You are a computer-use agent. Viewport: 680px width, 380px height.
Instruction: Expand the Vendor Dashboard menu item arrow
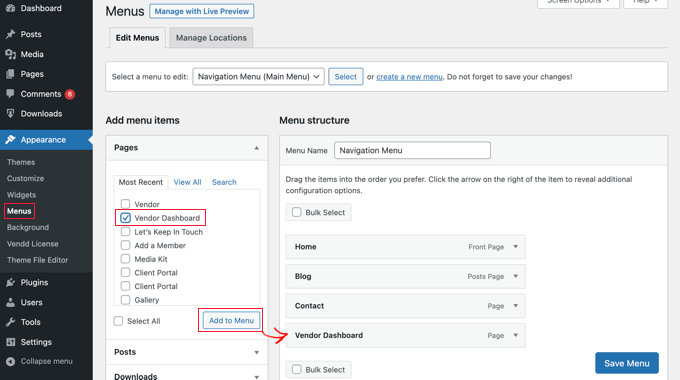516,335
